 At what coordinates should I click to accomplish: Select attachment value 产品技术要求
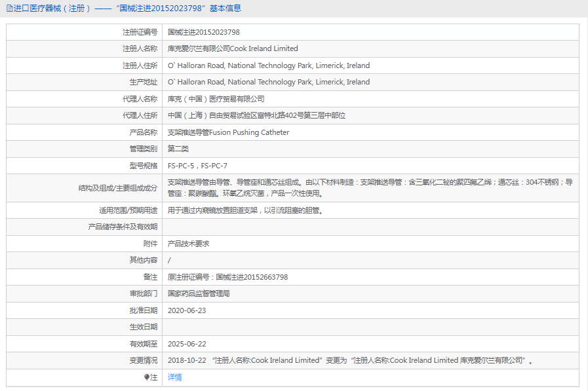[188, 244]
